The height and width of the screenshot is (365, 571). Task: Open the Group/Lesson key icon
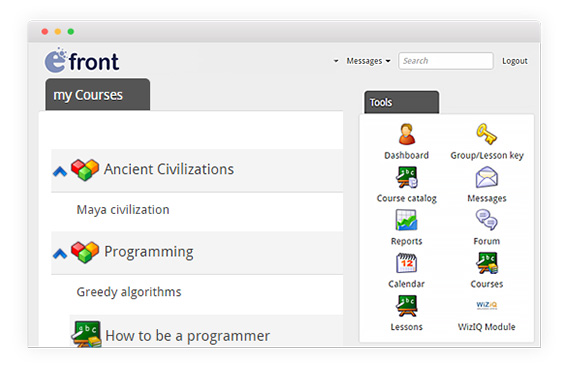tap(487, 134)
